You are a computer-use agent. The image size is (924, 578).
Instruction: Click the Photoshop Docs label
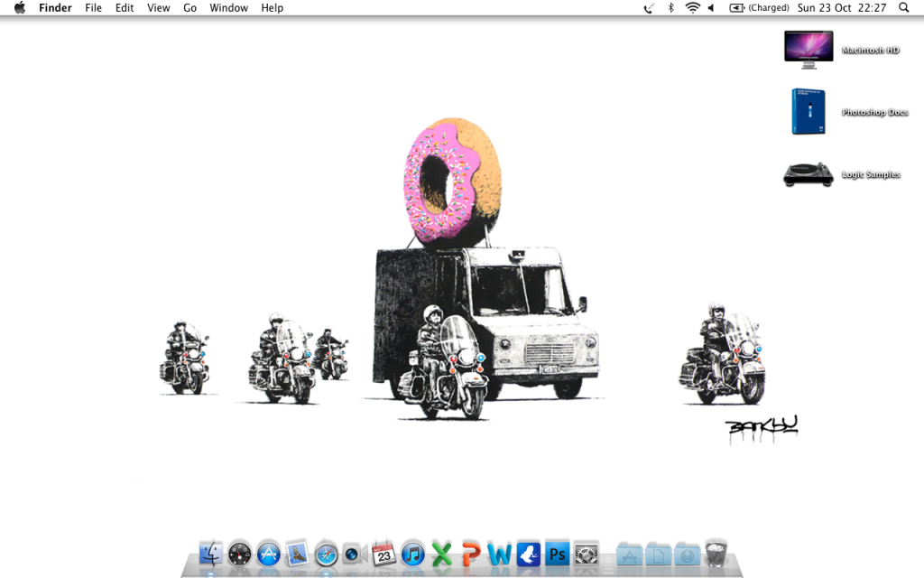[x=874, y=112]
